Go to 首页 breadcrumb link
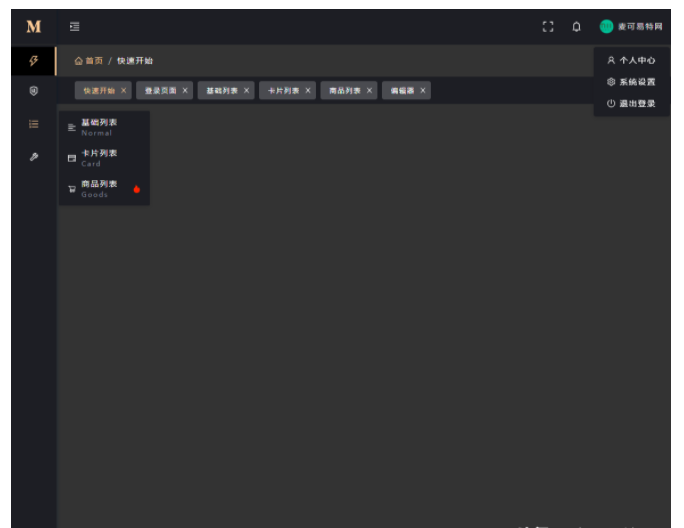The height and width of the screenshot is (528, 684). pos(89,61)
